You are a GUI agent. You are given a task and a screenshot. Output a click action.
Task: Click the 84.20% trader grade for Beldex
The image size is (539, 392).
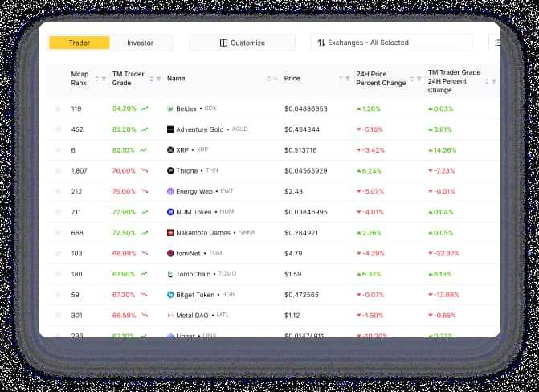coord(124,108)
